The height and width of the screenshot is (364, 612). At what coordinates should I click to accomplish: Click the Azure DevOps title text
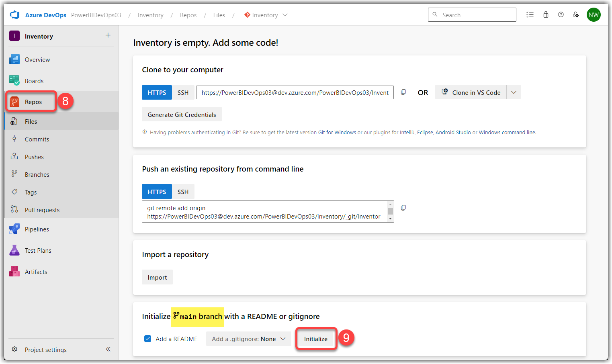pos(46,15)
